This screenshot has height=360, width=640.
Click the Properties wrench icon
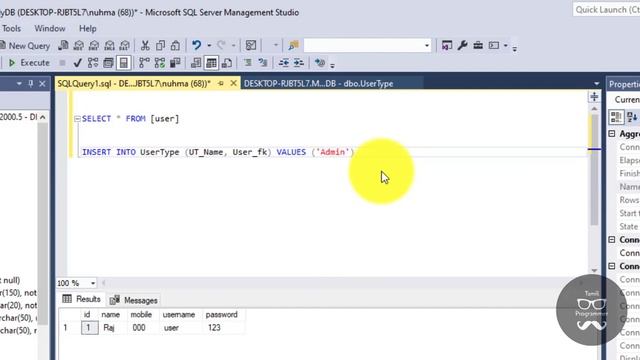coord(462,45)
